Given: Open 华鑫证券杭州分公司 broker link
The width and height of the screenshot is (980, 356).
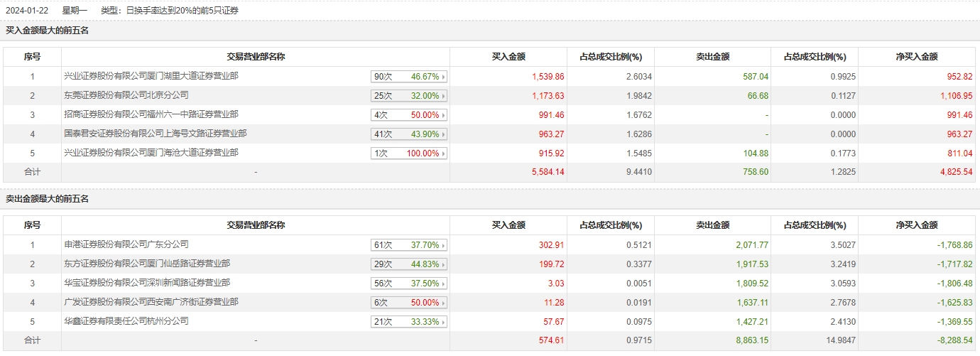Looking at the screenshot, I should click(126, 321).
